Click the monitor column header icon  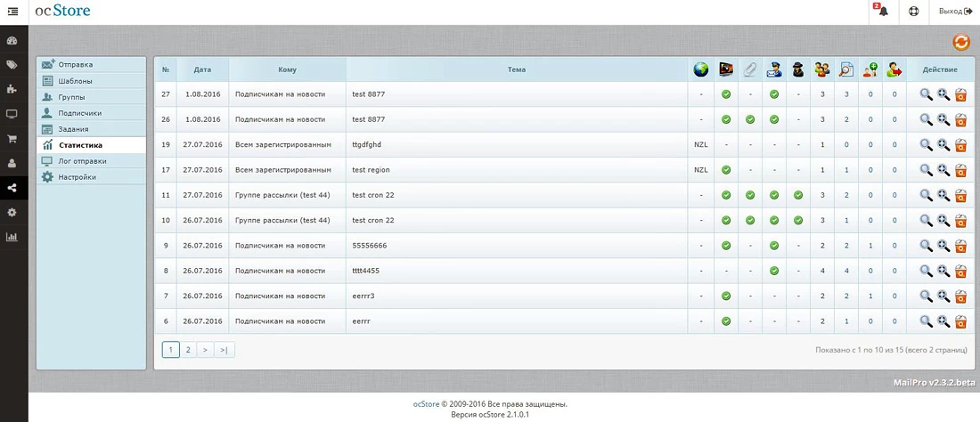725,70
